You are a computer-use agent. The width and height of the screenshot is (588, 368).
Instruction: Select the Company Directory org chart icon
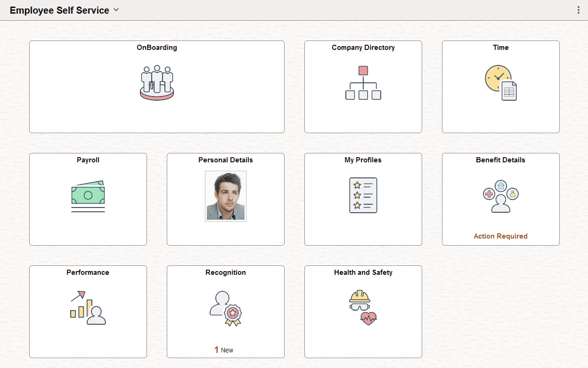click(363, 83)
